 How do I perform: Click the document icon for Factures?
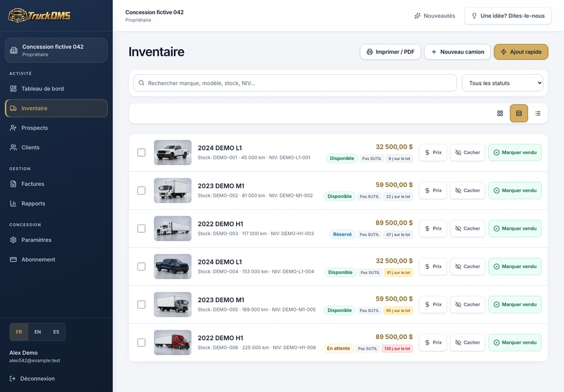click(x=14, y=184)
